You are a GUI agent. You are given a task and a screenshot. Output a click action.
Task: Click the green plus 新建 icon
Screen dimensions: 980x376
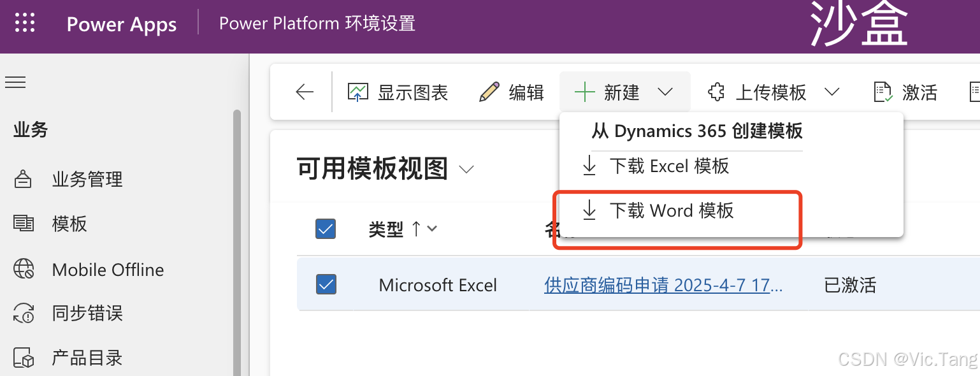pos(584,92)
